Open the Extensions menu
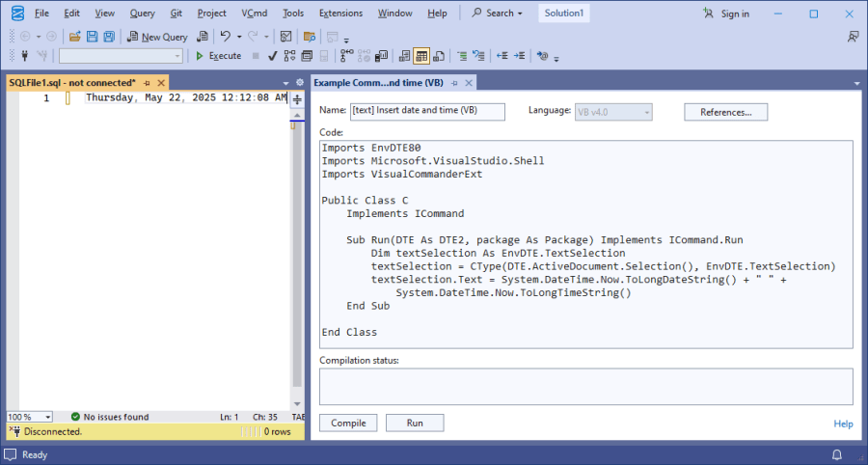 click(x=341, y=14)
